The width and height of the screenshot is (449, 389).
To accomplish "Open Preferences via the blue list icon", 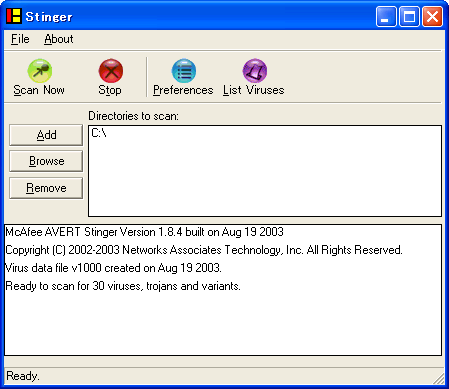I will click(x=184, y=70).
